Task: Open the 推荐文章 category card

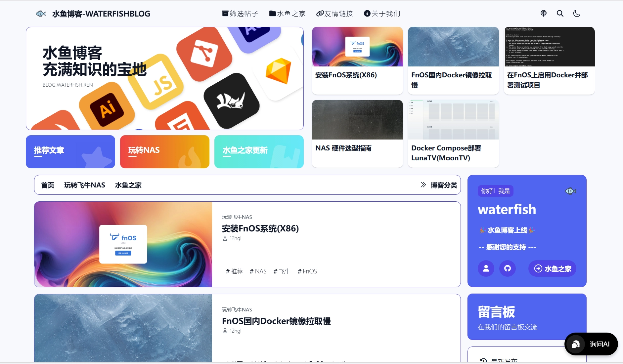Action: (70, 152)
